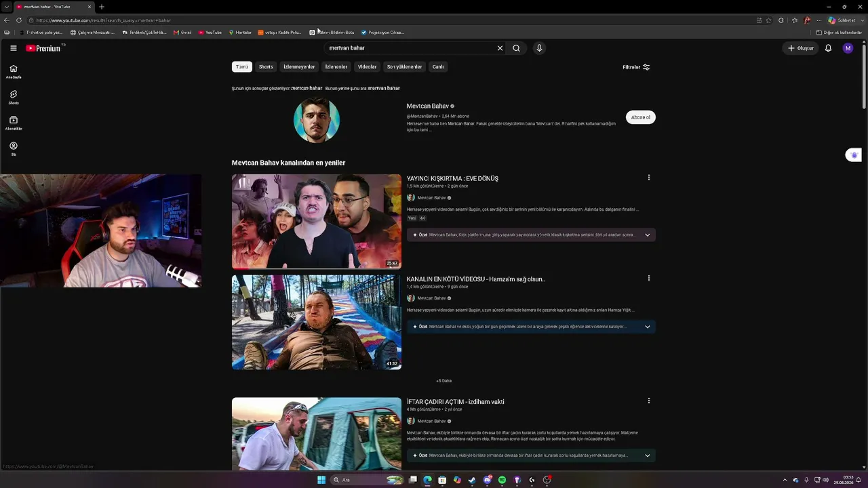Screen dimensions: 868x488
Task: Open the Siz profile sidebar item
Action: 14,148
